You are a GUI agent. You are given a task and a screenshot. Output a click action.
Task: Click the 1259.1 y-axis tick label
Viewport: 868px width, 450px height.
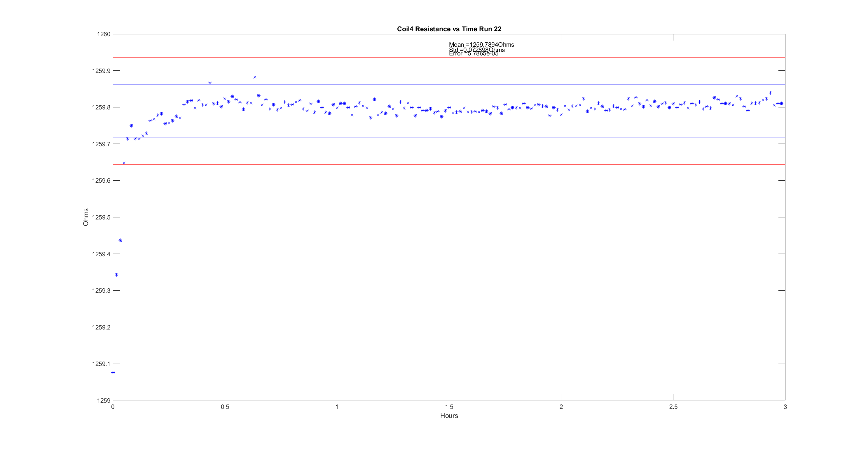tap(101, 364)
